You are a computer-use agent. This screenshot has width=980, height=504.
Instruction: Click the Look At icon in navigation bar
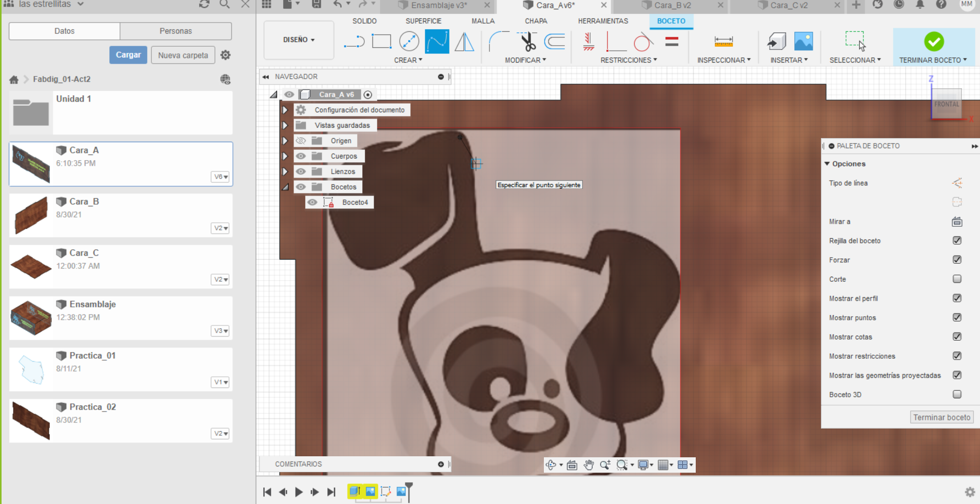coord(572,465)
